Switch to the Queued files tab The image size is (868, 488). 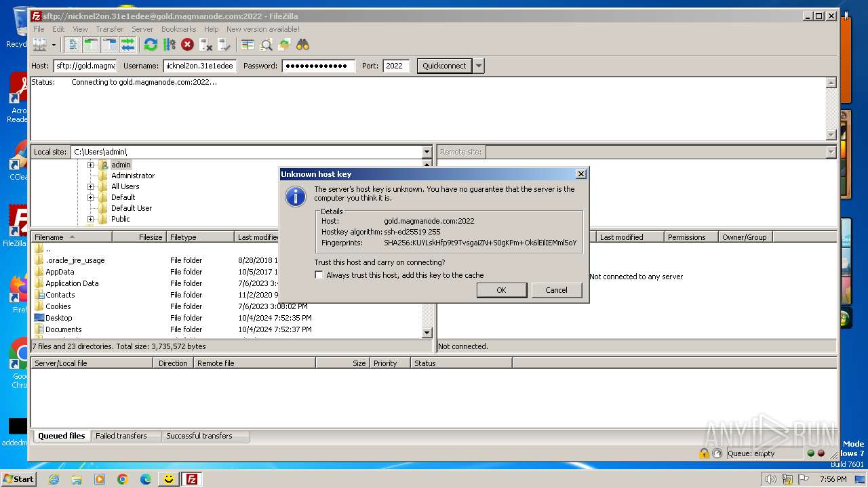pyautogui.click(x=61, y=436)
